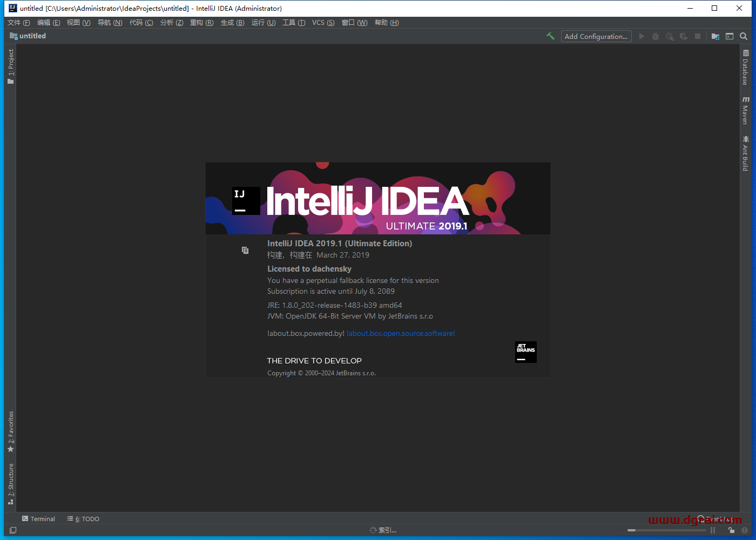Open the 代码 (C) menu

click(141, 22)
